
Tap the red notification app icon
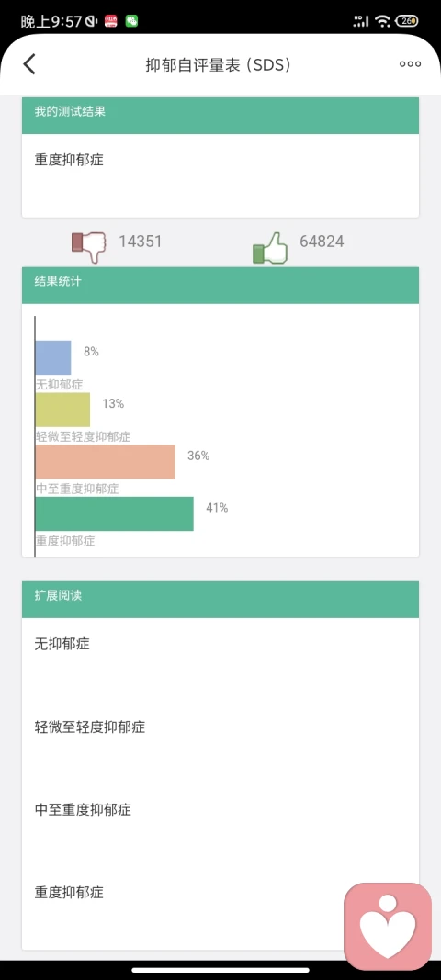pyautogui.click(x=111, y=21)
